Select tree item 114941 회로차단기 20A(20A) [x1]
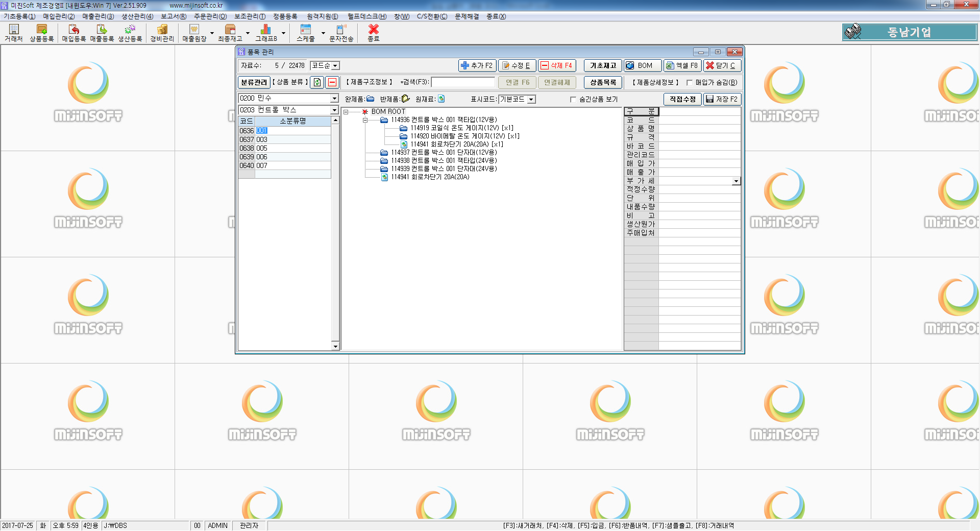 [x=456, y=144]
